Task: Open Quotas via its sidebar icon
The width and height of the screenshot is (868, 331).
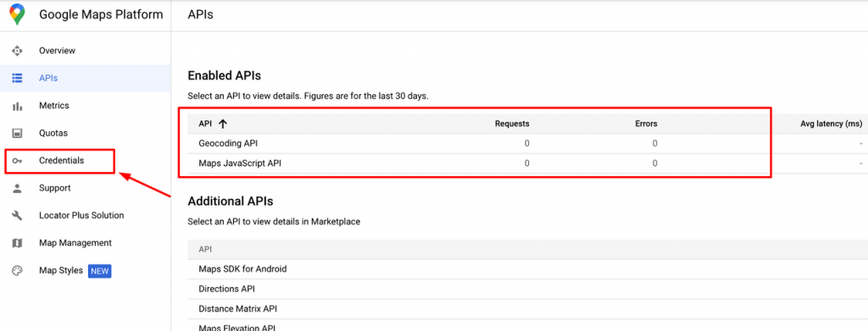Action: [x=17, y=133]
